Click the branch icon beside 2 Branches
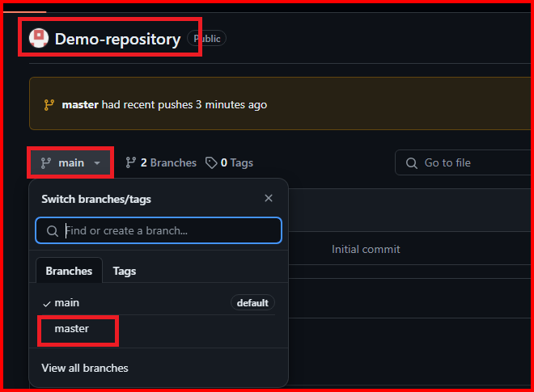 [130, 162]
